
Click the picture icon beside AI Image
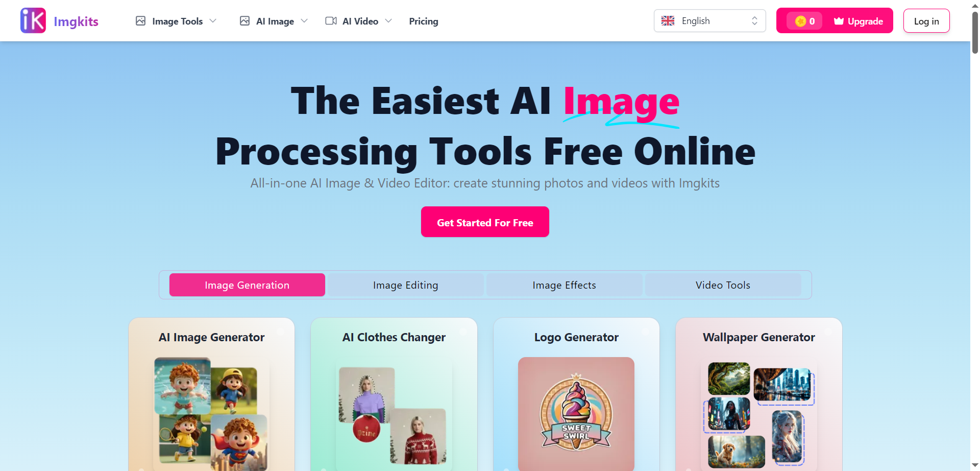[244, 21]
